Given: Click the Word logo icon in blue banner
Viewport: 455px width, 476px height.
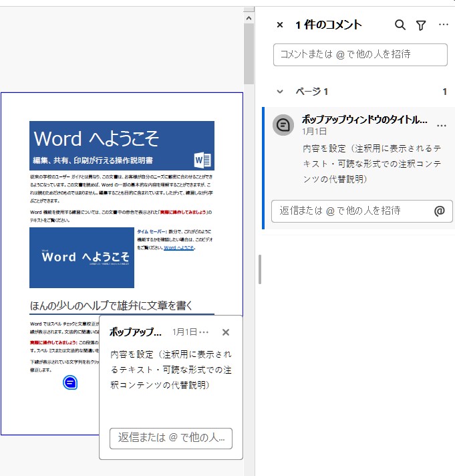Looking at the screenshot, I should click(202, 160).
